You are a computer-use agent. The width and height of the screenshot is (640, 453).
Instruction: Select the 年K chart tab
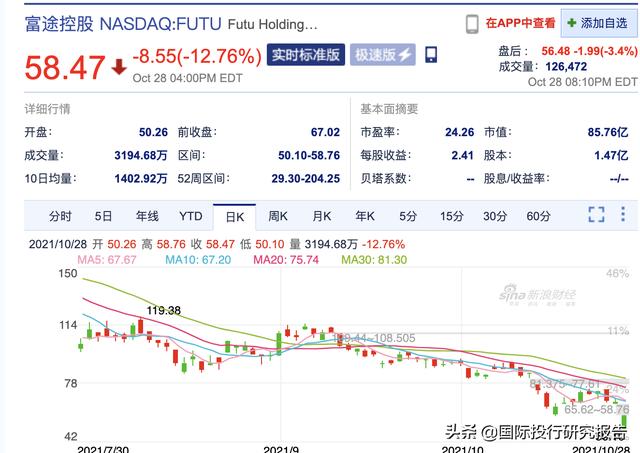coord(365,216)
